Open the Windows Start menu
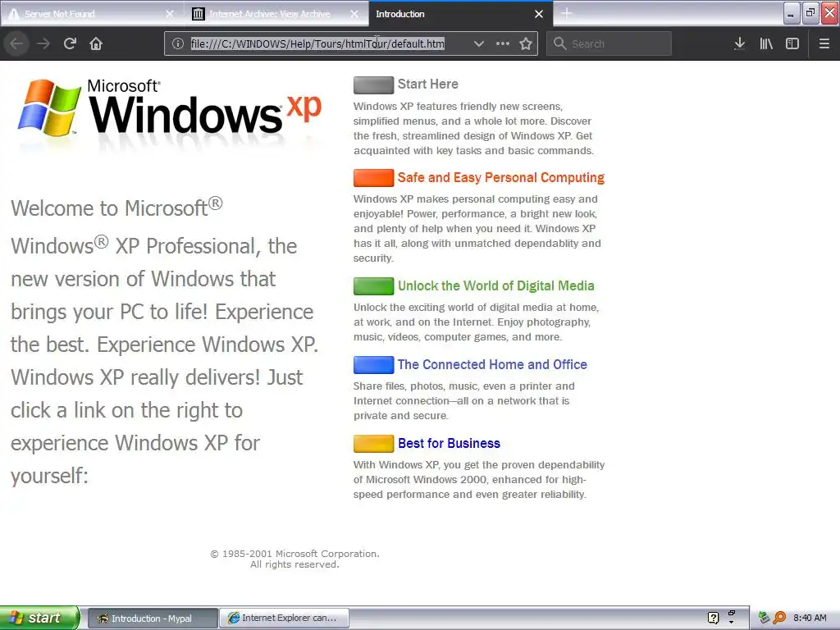 [39, 618]
